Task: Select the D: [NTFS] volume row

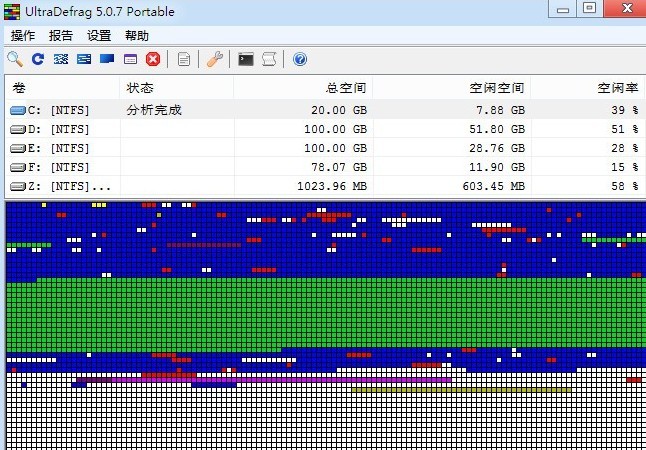Action: (x=325, y=129)
